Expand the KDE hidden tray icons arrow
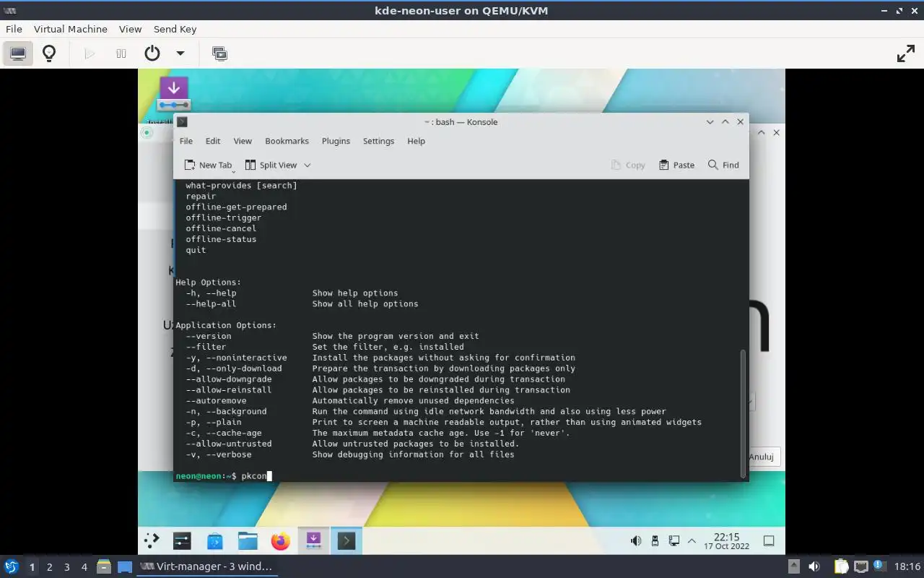 tap(692, 540)
